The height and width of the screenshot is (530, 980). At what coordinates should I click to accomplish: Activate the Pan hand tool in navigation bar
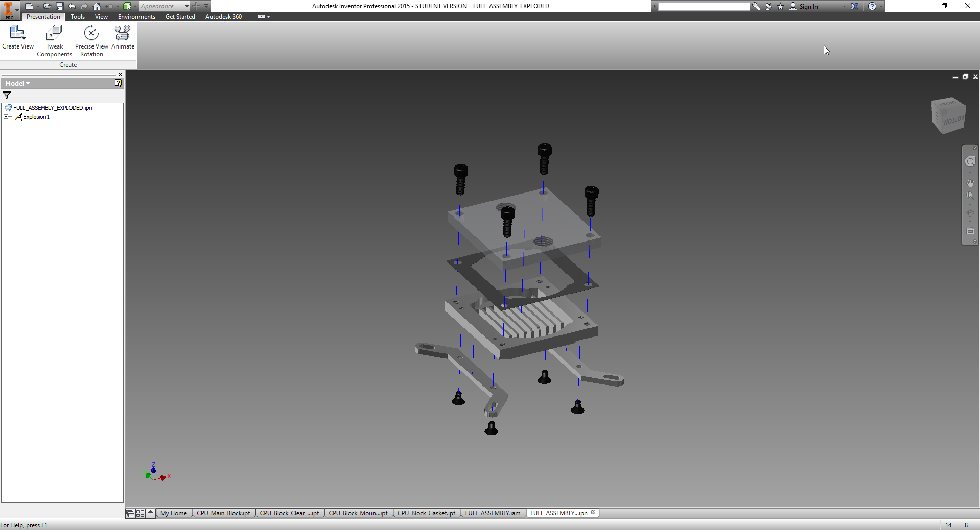pyautogui.click(x=970, y=183)
